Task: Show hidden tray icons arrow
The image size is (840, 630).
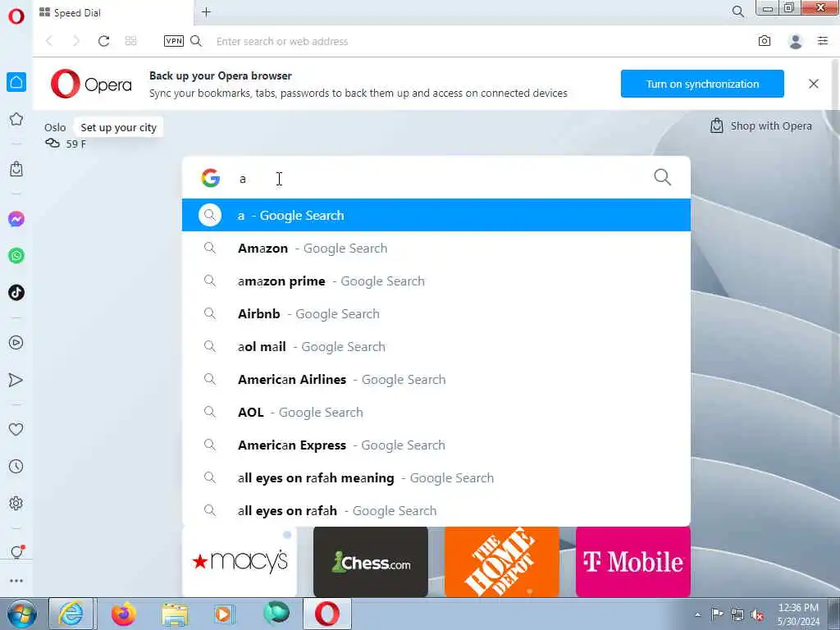Action: [x=697, y=615]
